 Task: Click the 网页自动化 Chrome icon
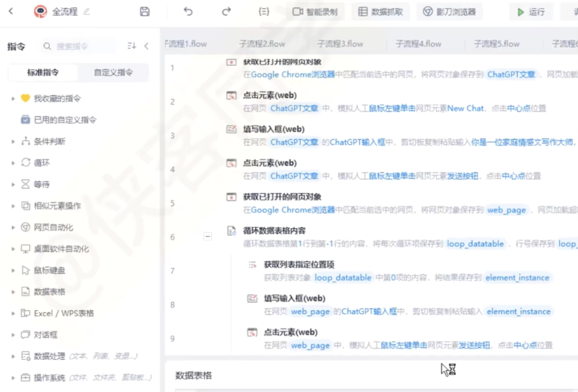26,227
